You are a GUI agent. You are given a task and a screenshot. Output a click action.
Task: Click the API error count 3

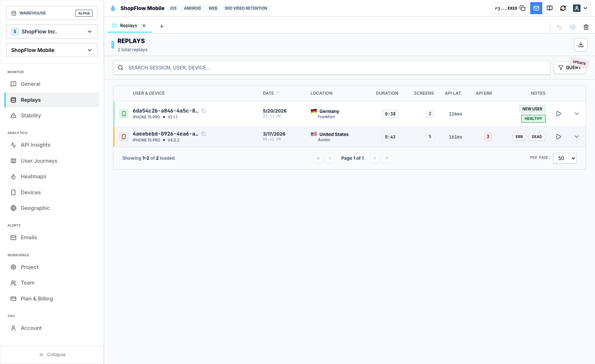tap(488, 137)
